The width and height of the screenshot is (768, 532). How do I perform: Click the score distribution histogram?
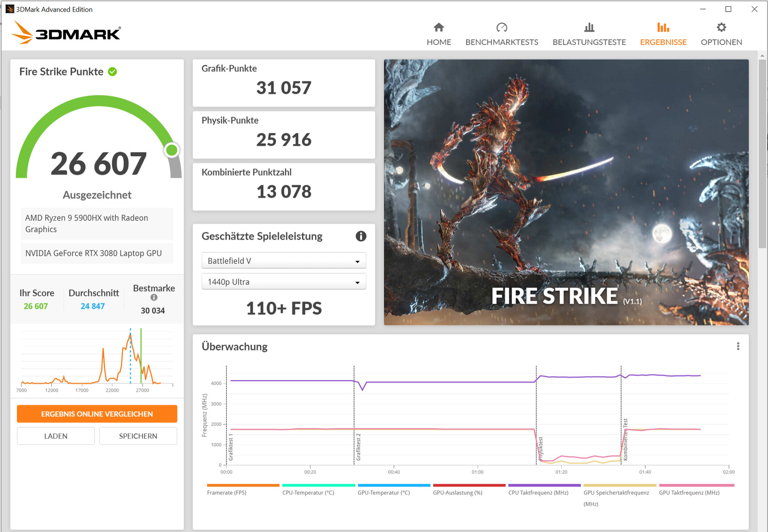coord(97,360)
